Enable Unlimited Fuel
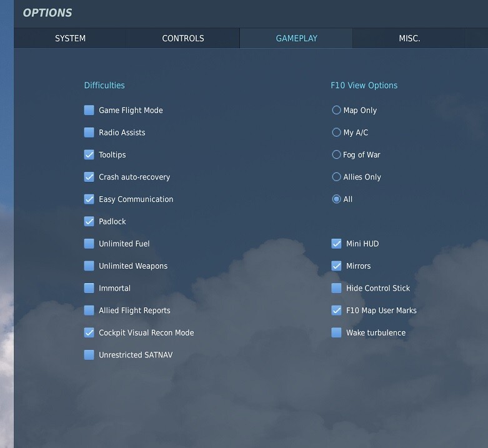The width and height of the screenshot is (488, 448). (89, 244)
